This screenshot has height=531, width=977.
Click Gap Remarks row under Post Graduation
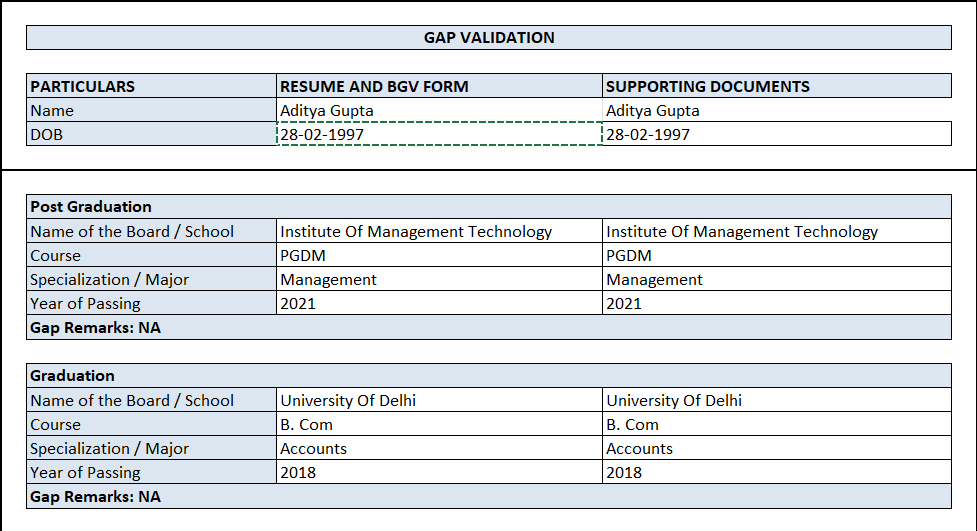click(x=488, y=328)
